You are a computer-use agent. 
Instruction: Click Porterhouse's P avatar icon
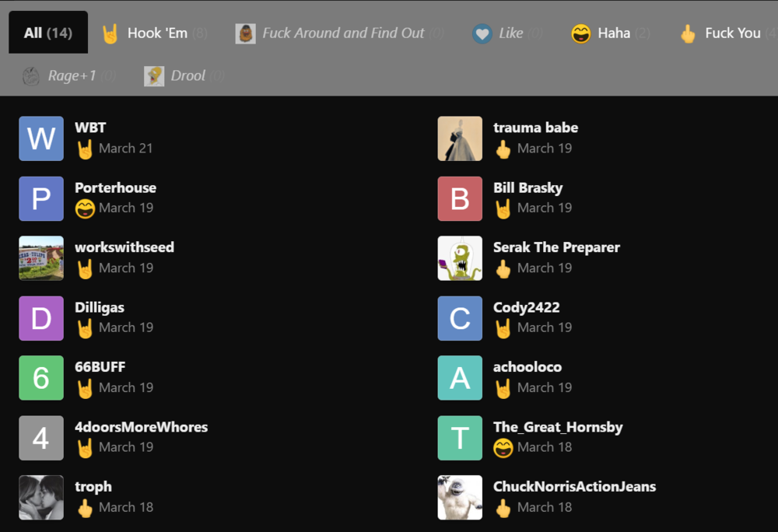(x=41, y=198)
